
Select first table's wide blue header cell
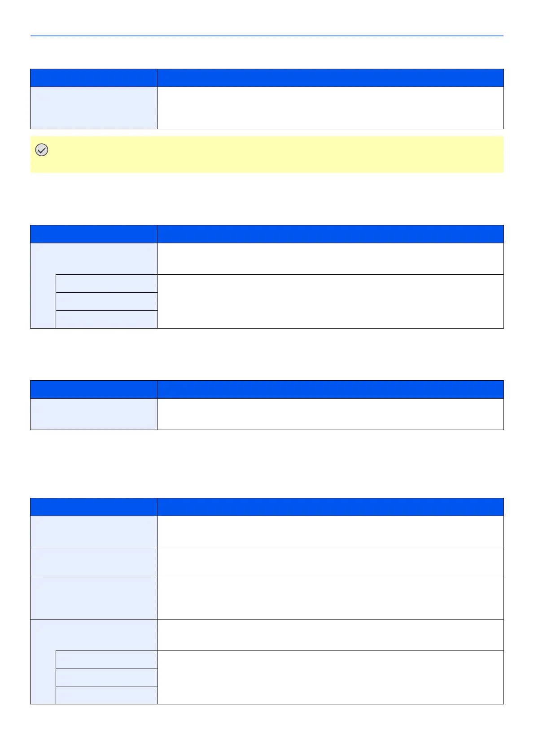(x=330, y=78)
